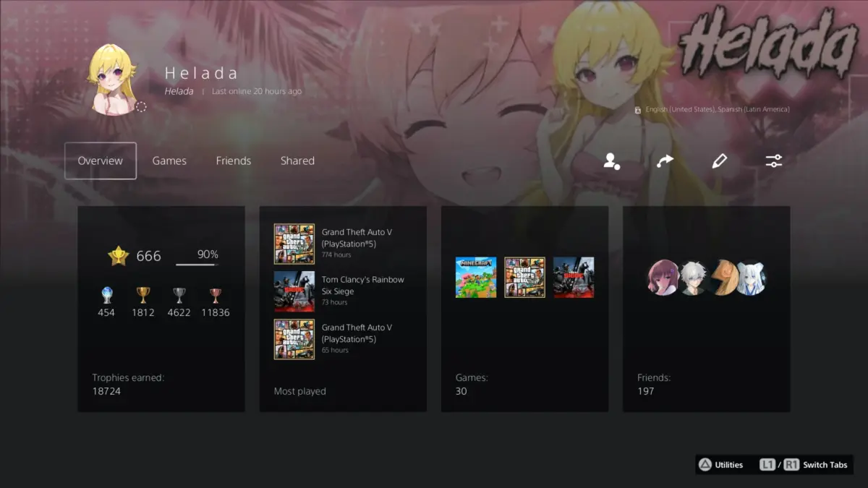
Task: Select the Overview tab
Action: (101, 160)
